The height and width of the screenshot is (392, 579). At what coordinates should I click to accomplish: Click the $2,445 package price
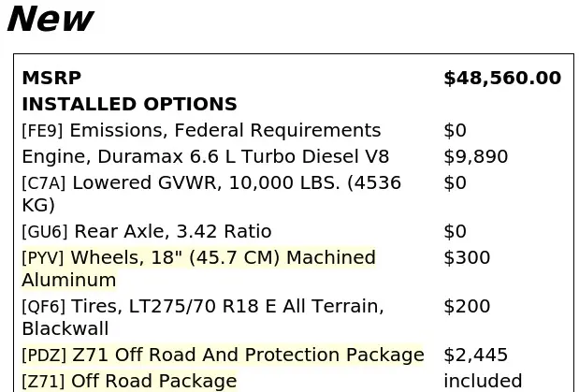pyautogui.click(x=475, y=356)
